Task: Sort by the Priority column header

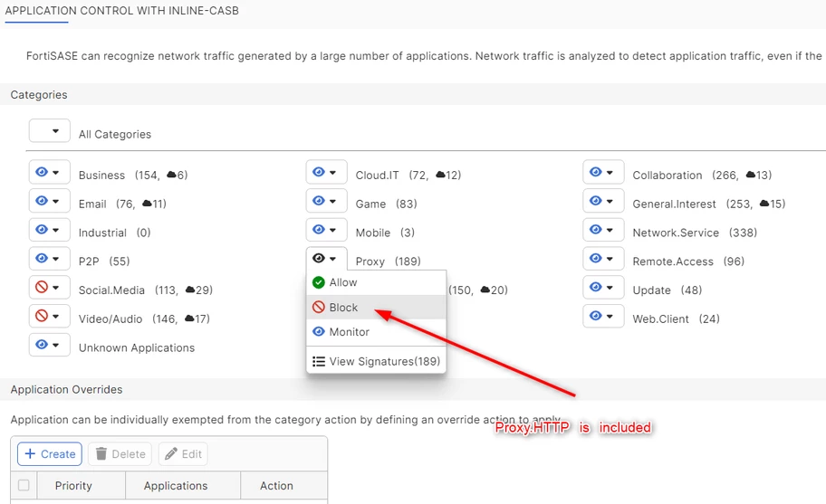Action: [x=73, y=486]
